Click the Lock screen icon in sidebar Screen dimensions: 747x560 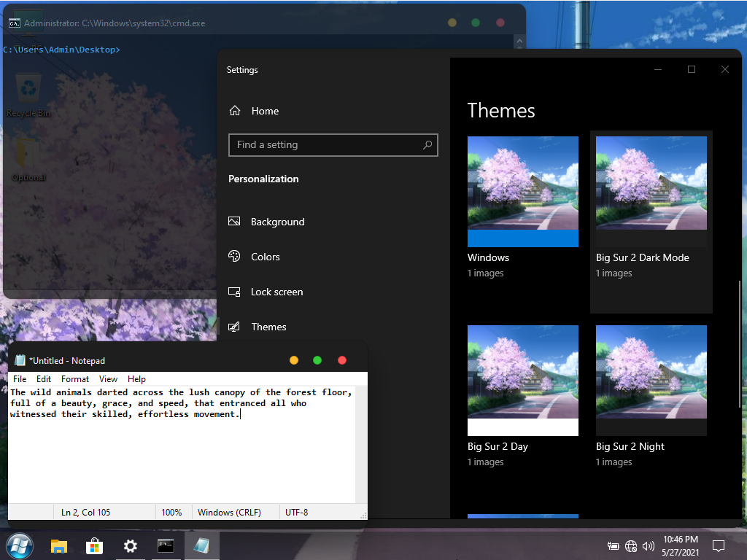point(234,292)
